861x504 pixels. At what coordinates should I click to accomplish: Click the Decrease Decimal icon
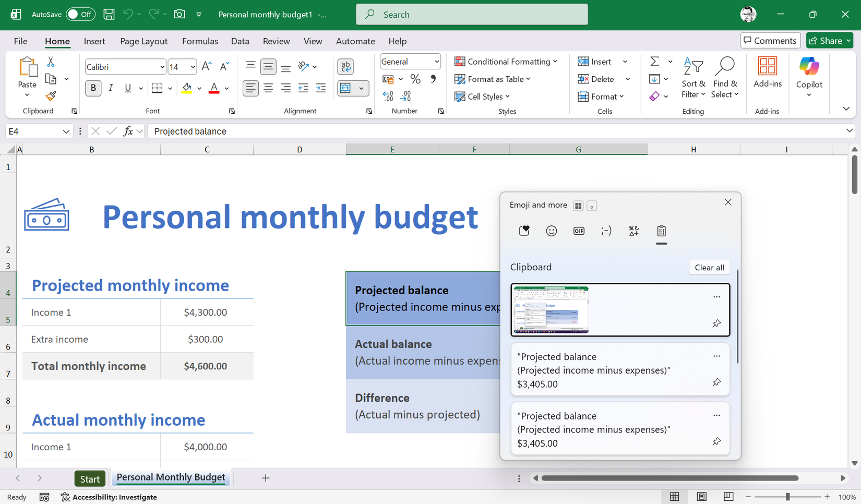405,96
